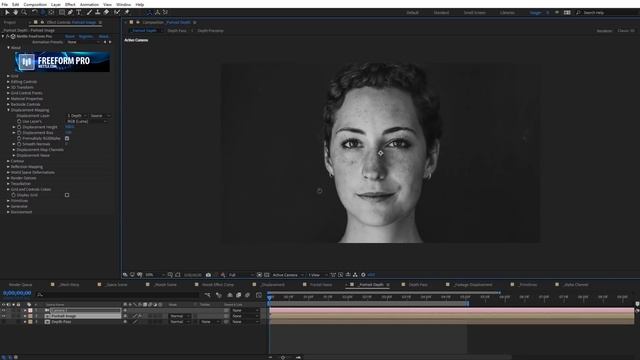Expand the Editing Controls group

[x=8, y=82]
